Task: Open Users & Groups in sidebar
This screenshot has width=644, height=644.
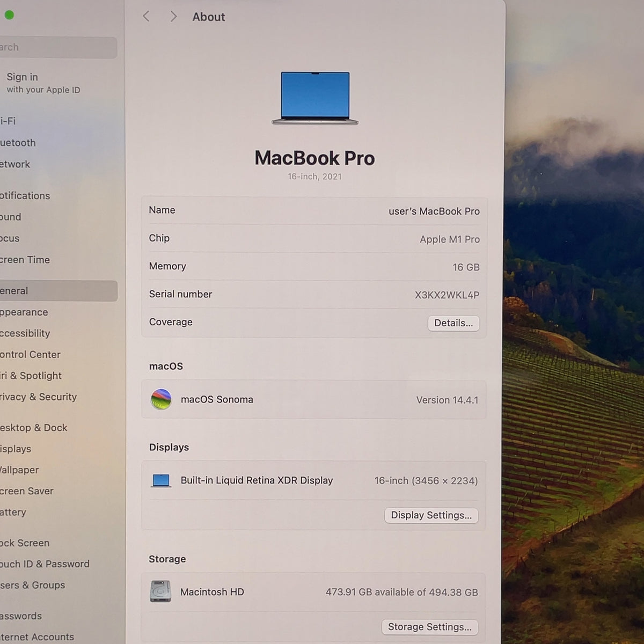Action: [x=58, y=586]
